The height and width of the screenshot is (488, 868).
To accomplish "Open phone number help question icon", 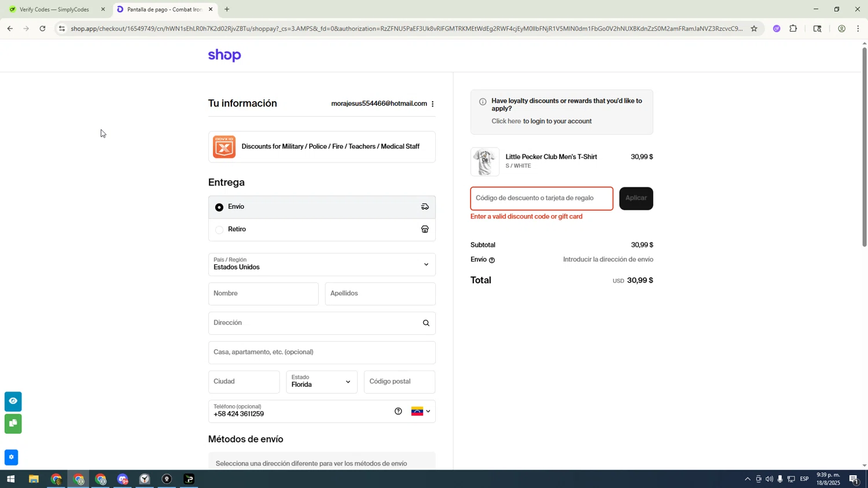I will (x=398, y=412).
